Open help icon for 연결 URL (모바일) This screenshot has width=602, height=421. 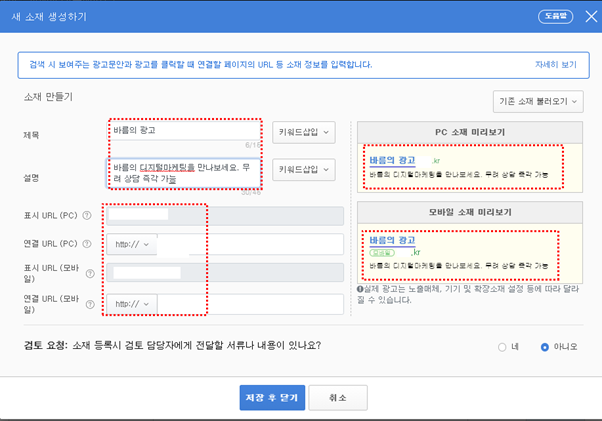click(x=90, y=304)
